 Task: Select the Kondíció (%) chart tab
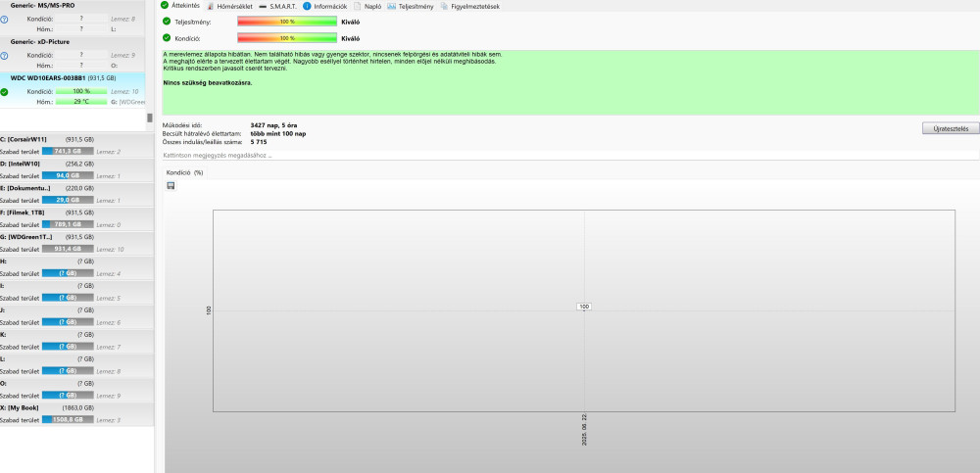pyautogui.click(x=184, y=171)
